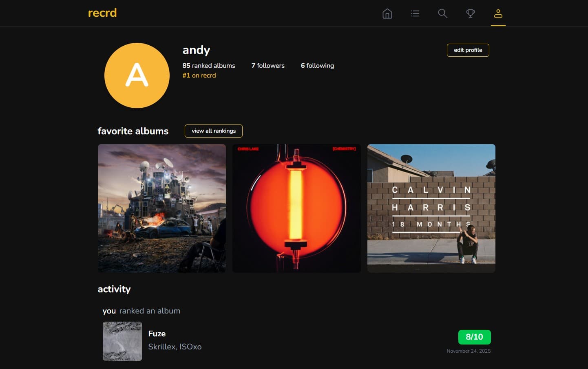Open the Fuze album title
This screenshot has width=588, height=369.
pyautogui.click(x=157, y=334)
